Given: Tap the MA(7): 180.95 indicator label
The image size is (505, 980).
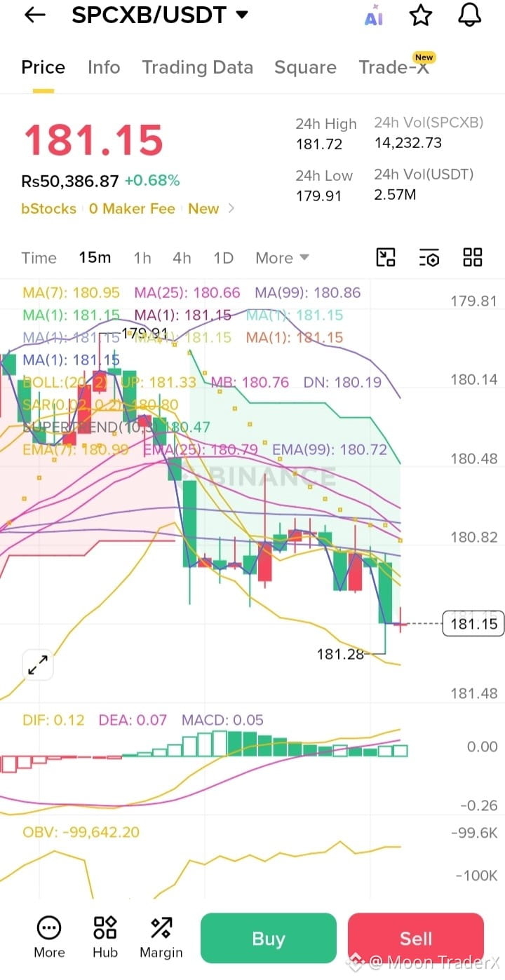Looking at the screenshot, I should click(x=71, y=292).
